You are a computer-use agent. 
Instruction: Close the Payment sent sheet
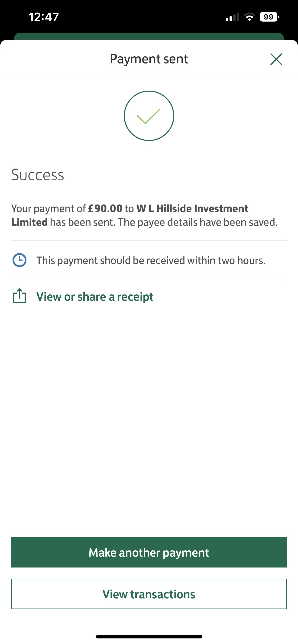pos(276,59)
